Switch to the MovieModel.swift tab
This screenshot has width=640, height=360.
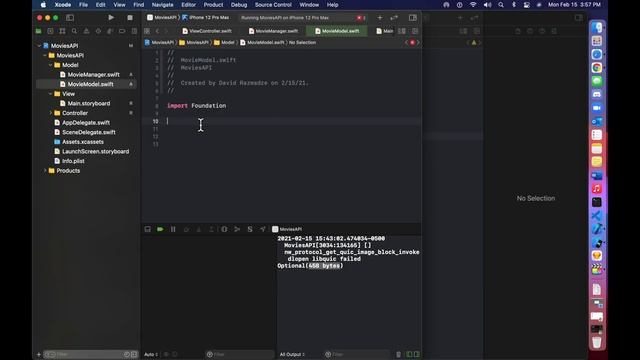click(337, 31)
